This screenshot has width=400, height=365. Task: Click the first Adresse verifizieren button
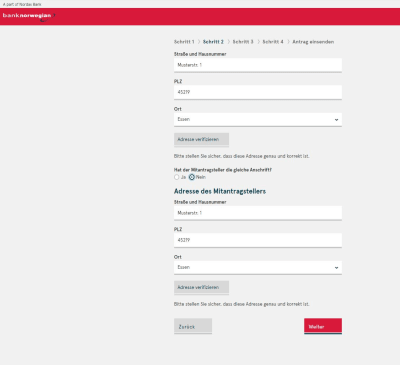(201, 140)
